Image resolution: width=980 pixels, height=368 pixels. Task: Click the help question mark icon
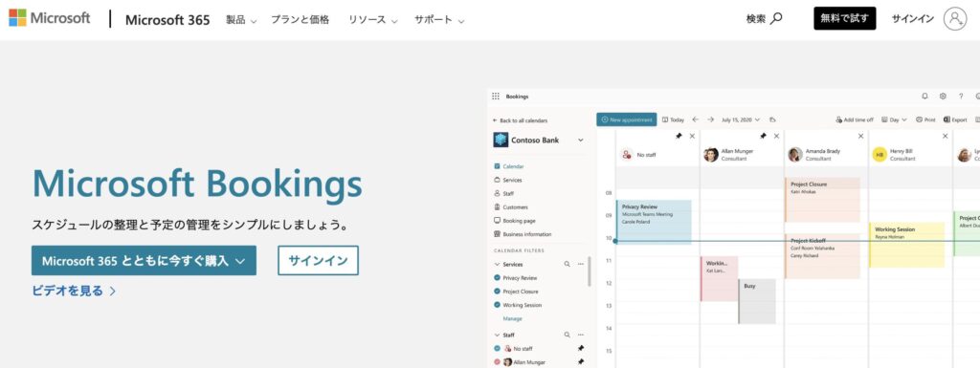tap(961, 96)
